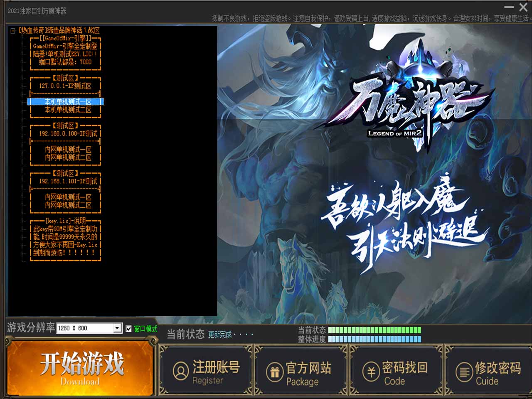Toggle the 窗口模式 checkbox
The image size is (532, 399).
[x=129, y=328]
